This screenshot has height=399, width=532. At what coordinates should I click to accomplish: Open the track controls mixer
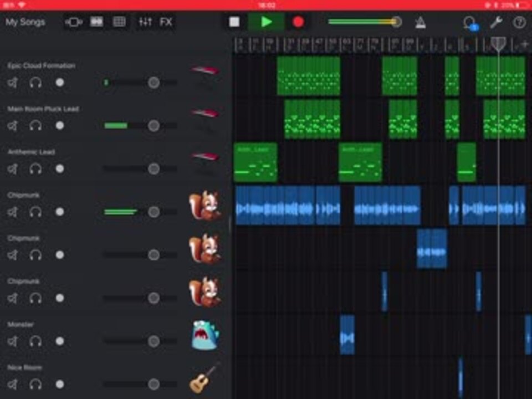pyautogui.click(x=145, y=22)
